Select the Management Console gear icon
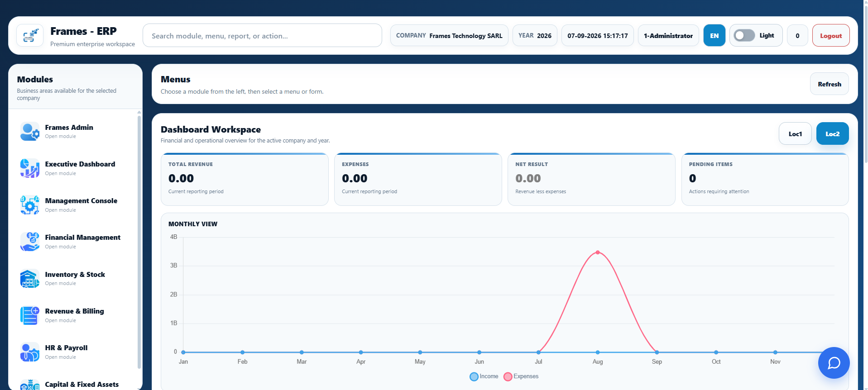The height and width of the screenshot is (390, 868). pos(30,205)
